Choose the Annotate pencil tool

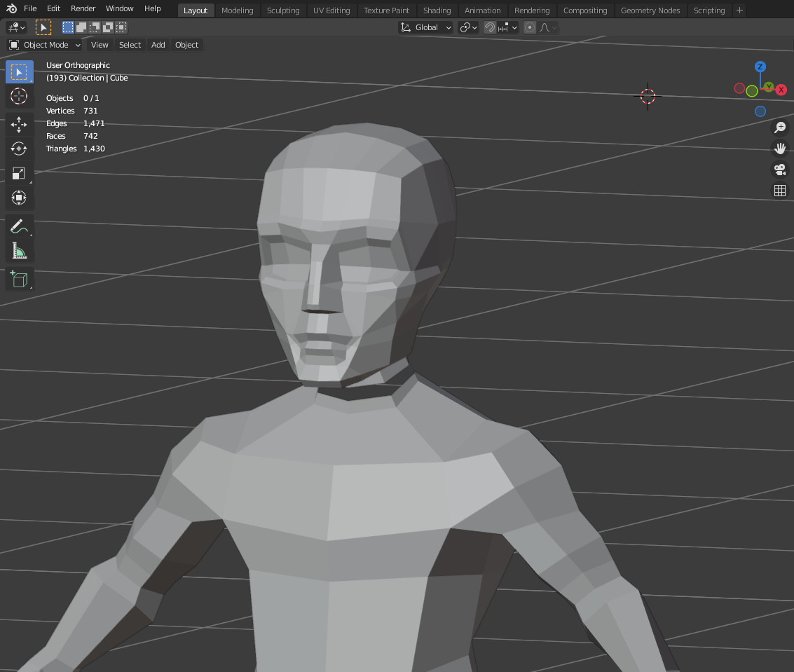pyautogui.click(x=19, y=226)
